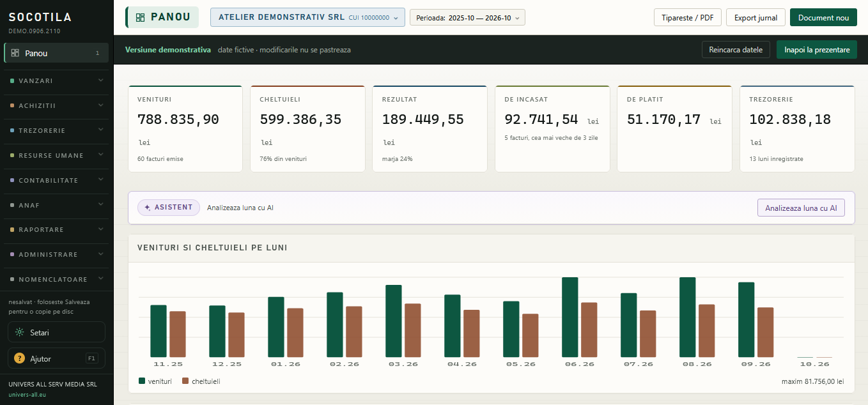Create a new document with Document nou
The width and height of the screenshot is (868, 405).
[823, 17]
